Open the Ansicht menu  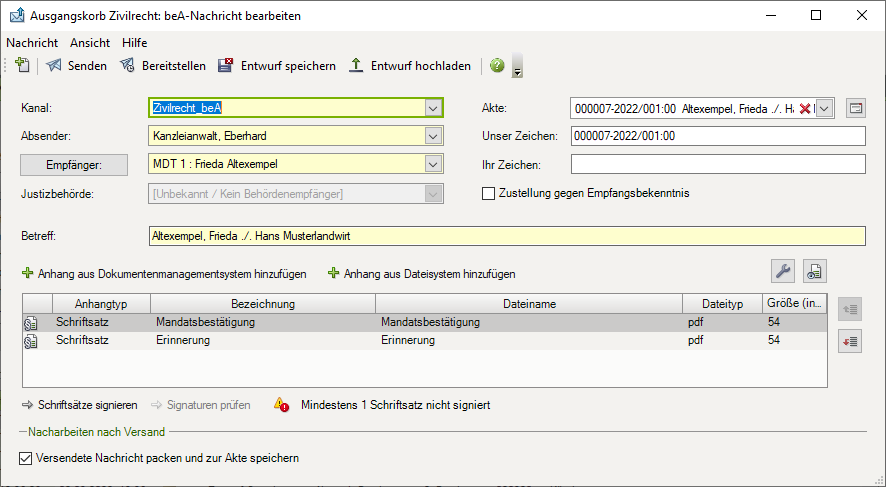[x=90, y=43]
